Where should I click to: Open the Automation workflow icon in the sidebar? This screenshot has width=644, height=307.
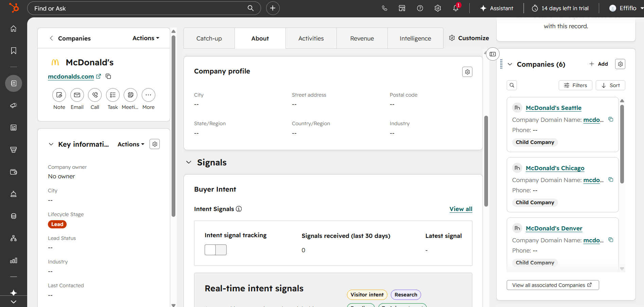pos(14,238)
